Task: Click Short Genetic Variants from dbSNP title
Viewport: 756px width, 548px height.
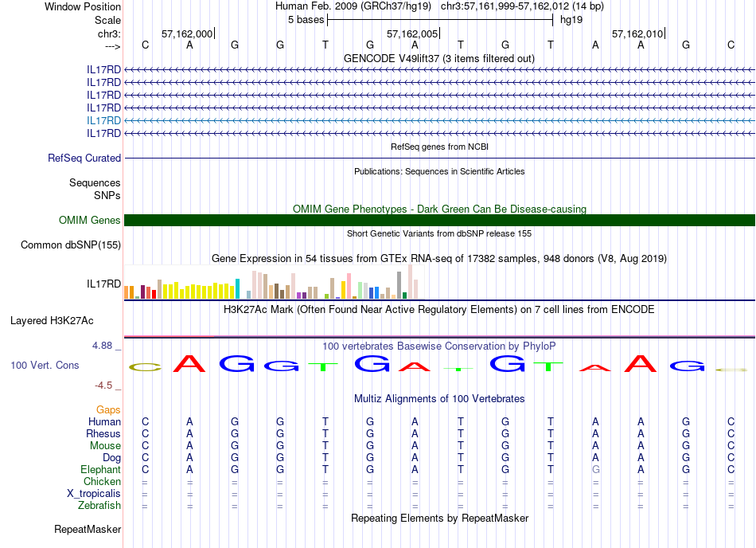Action: pyautogui.click(x=439, y=233)
